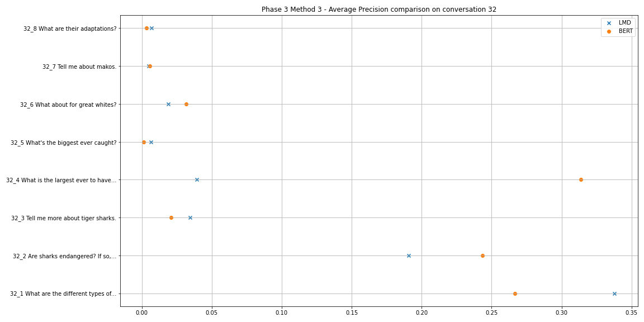Select the blue LMD cross on the 32_4 row
This screenshot has height=322, width=644.
click(197, 179)
